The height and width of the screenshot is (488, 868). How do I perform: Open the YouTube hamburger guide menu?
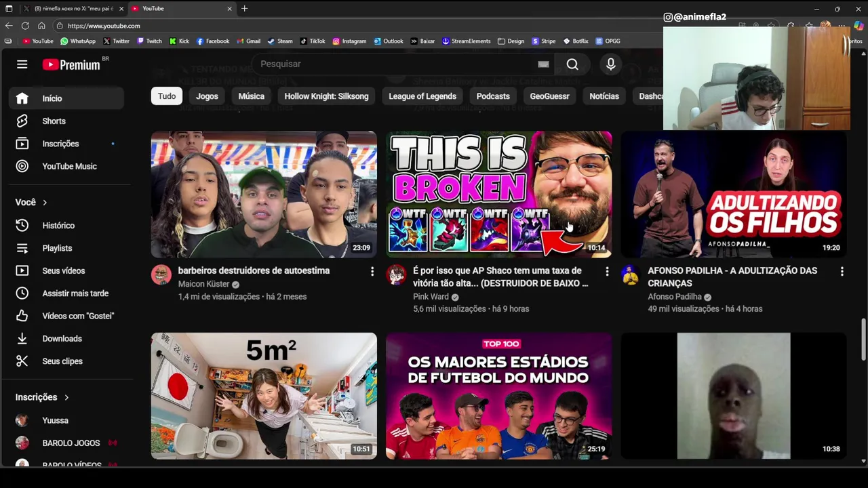coord(22,64)
